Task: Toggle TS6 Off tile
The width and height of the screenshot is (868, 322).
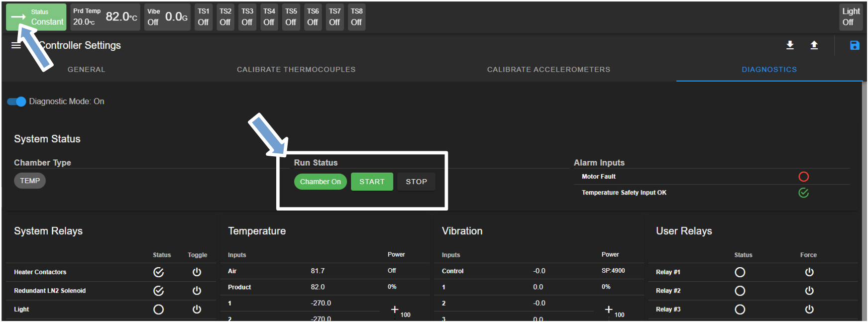Action: (313, 17)
